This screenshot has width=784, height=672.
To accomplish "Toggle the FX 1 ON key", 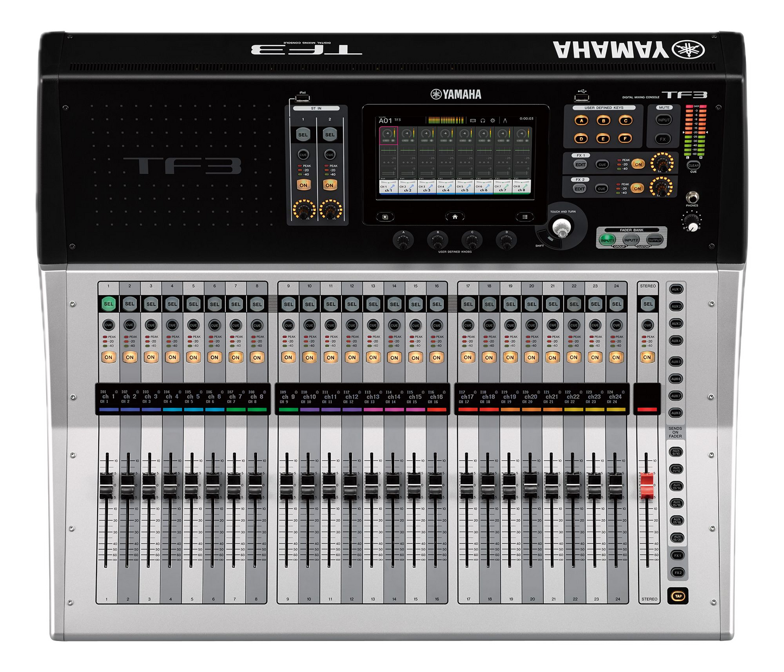I will point(639,164).
